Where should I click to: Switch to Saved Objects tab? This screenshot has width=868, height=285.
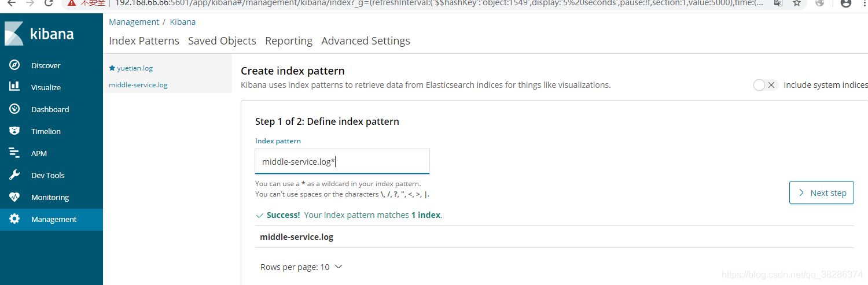pyautogui.click(x=222, y=41)
